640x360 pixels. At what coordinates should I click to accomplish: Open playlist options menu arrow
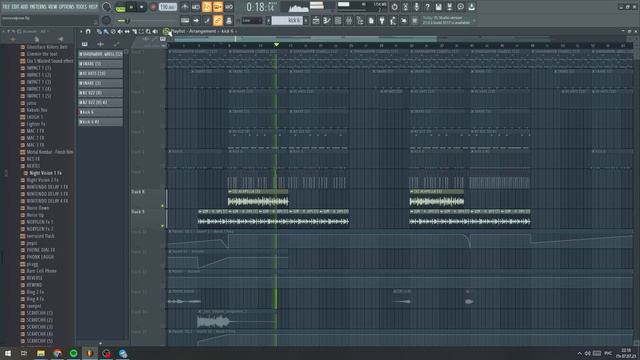point(81,31)
